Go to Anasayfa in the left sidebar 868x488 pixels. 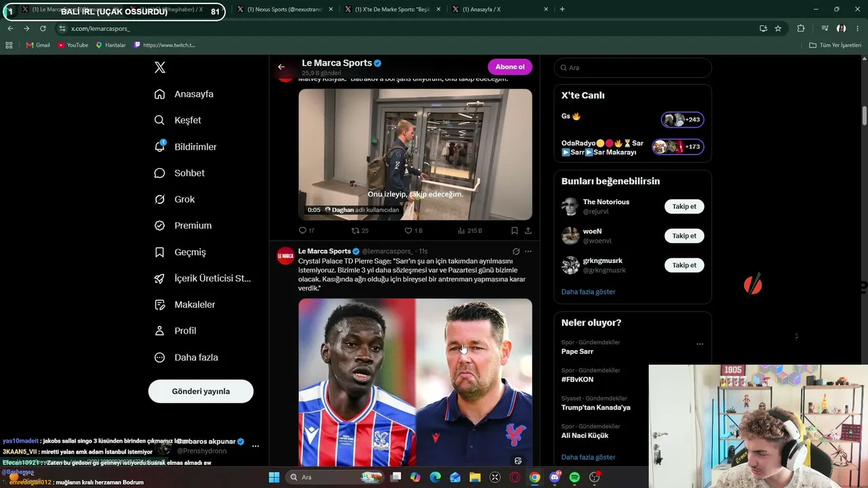[x=184, y=94]
